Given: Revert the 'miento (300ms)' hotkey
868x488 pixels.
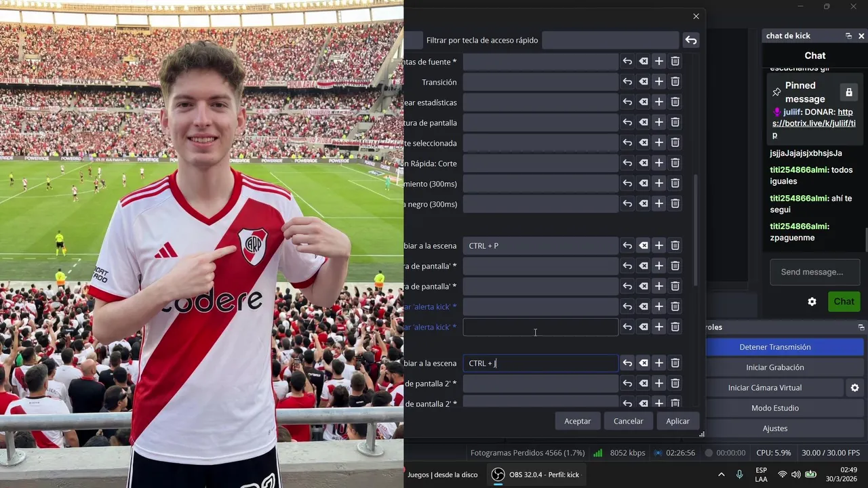Looking at the screenshot, I should pyautogui.click(x=627, y=183).
